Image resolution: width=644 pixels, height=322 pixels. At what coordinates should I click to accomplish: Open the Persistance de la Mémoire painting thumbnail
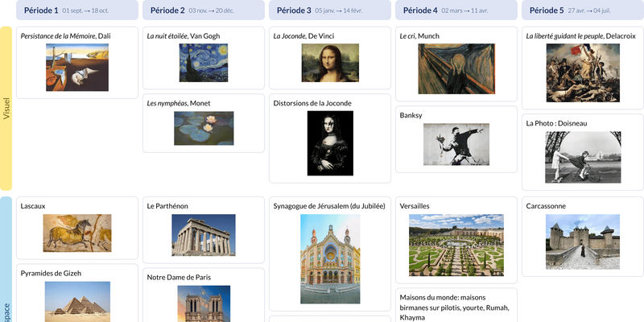pos(77,68)
